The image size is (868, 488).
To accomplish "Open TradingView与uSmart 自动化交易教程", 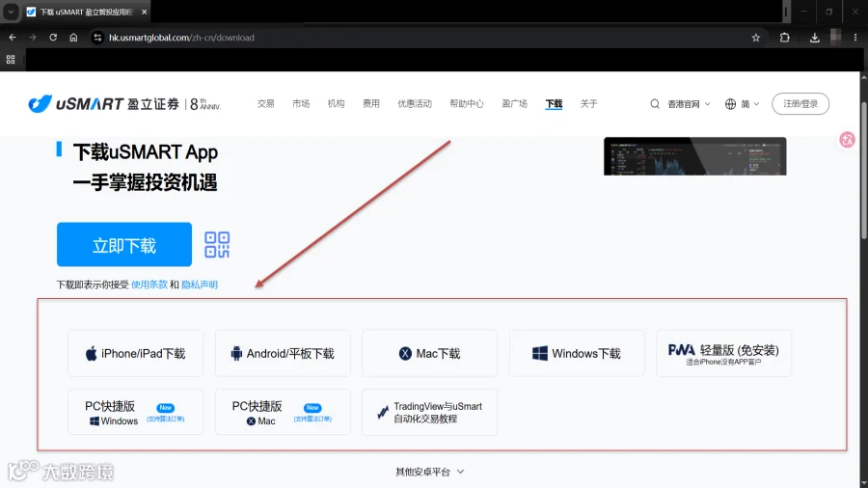I will tap(429, 412).
